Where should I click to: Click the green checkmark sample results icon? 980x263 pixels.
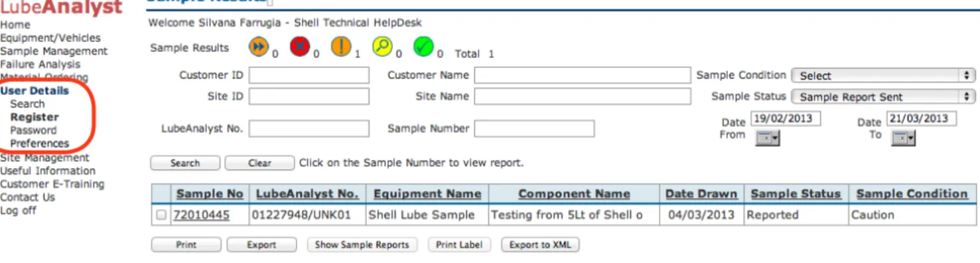click(423, 47)
